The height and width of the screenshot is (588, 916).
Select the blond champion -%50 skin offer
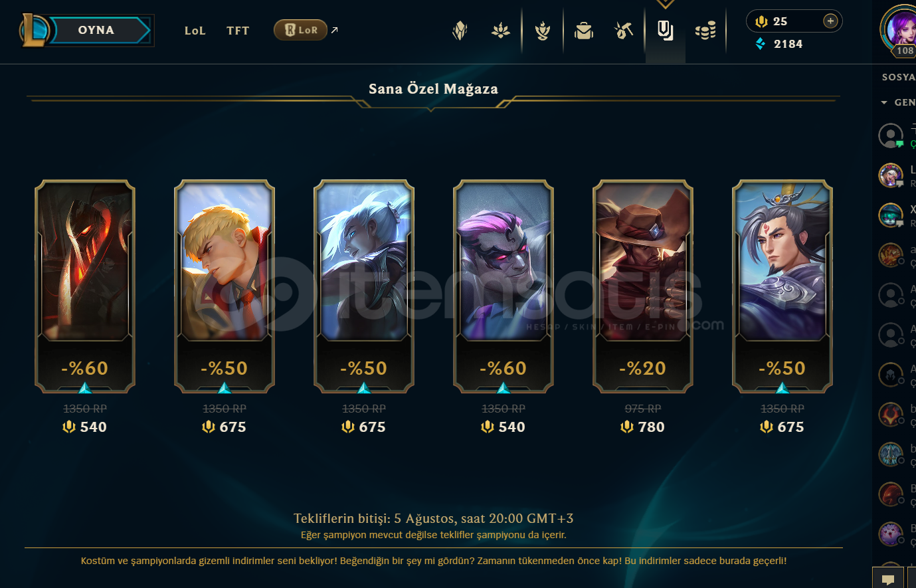(x=225, y=286)
